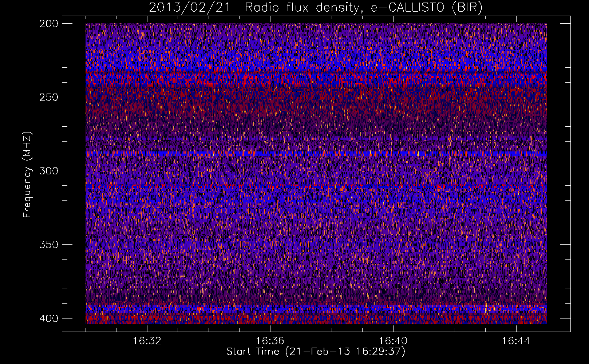Click the 400 frequency tick label
This screenshot has height=364, width=589.
48,318
